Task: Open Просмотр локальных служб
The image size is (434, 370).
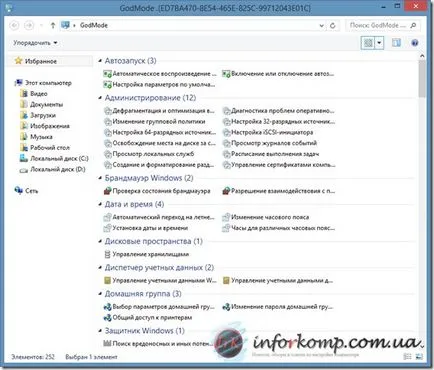Action: [x=149, y=154]
